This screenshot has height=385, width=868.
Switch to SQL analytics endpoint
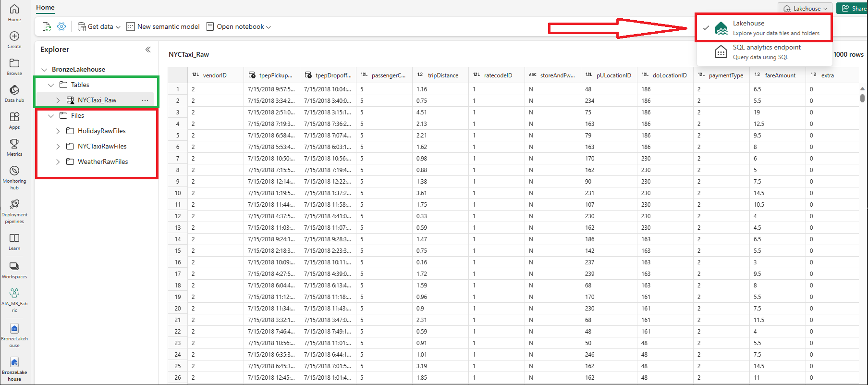pyautogui.click(x=766, y=52)
